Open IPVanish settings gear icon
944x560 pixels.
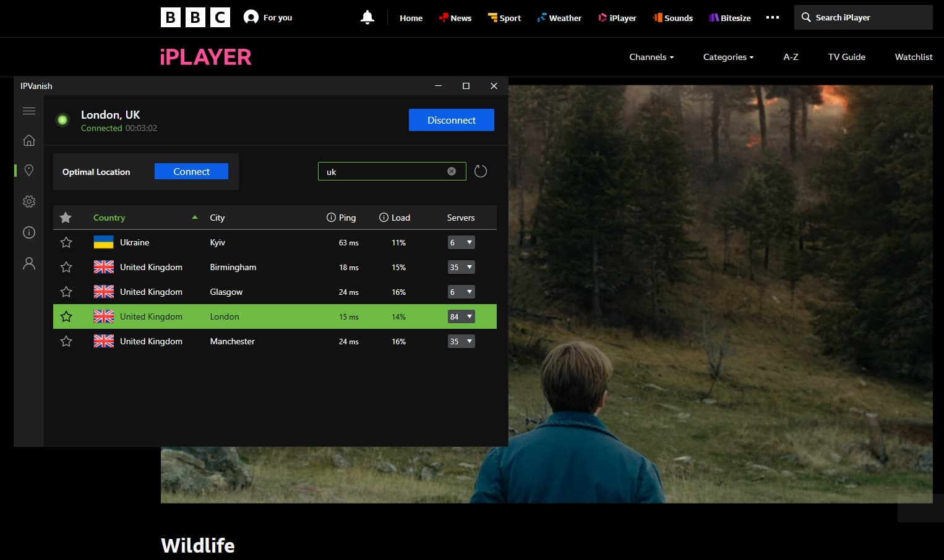click(x=28, y=202)
